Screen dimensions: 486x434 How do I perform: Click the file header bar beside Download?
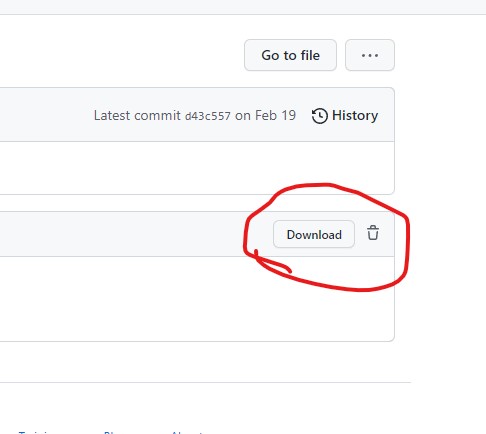(x=133, y=234)
